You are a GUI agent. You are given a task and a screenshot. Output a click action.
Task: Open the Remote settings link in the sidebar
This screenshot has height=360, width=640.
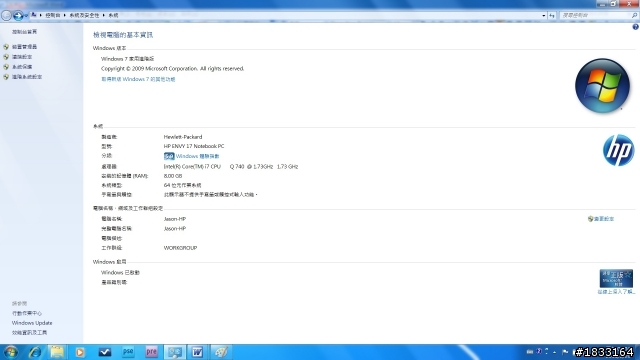point(22,57)
